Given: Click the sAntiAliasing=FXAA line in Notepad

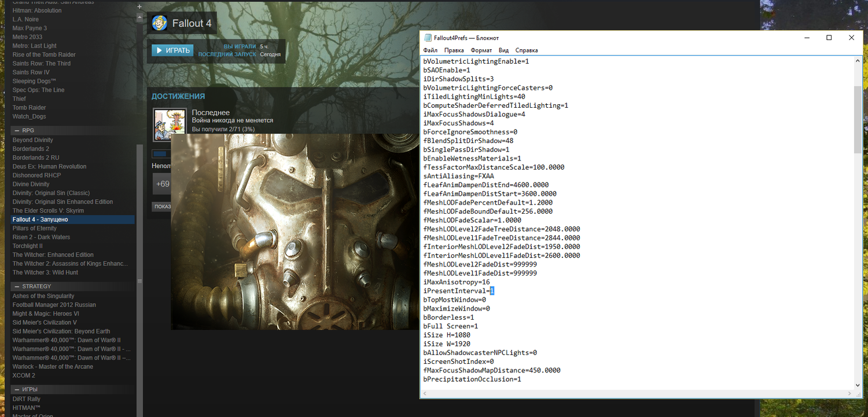Looking at the screenshot, I should 459,176.
